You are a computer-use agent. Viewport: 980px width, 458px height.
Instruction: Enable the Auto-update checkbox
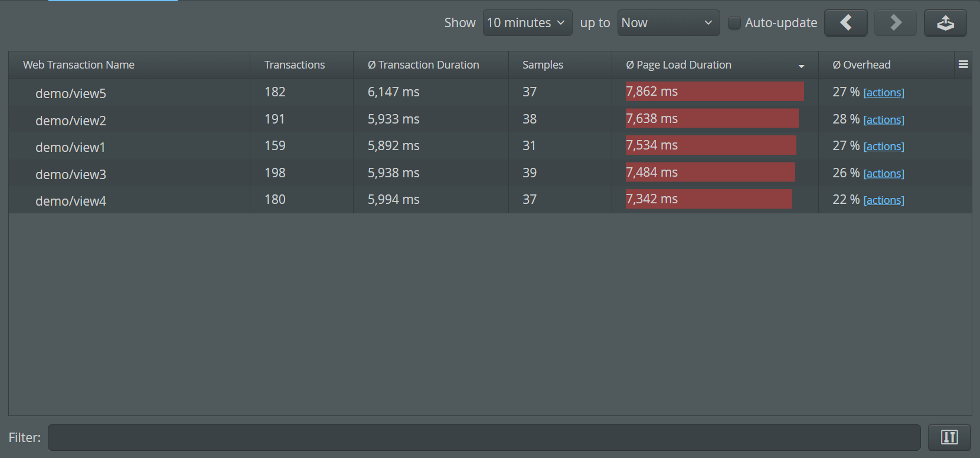pos(734,23)
